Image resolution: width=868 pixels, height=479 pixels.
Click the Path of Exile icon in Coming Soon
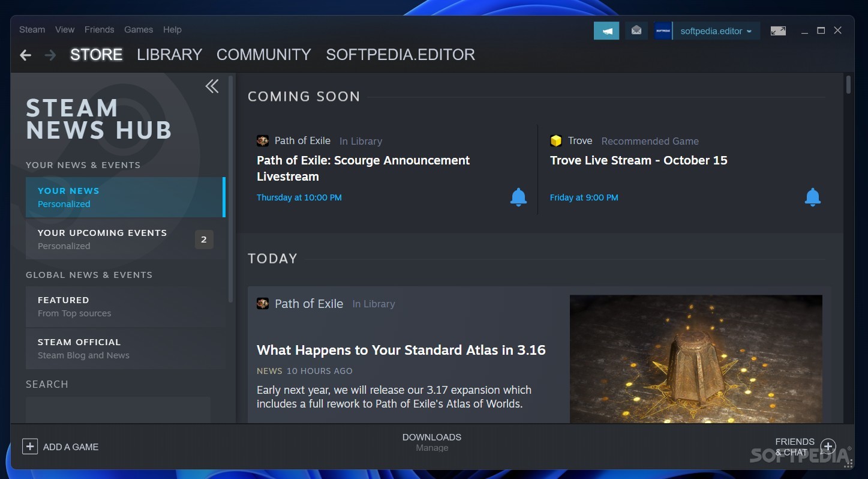tap(263, 141)
